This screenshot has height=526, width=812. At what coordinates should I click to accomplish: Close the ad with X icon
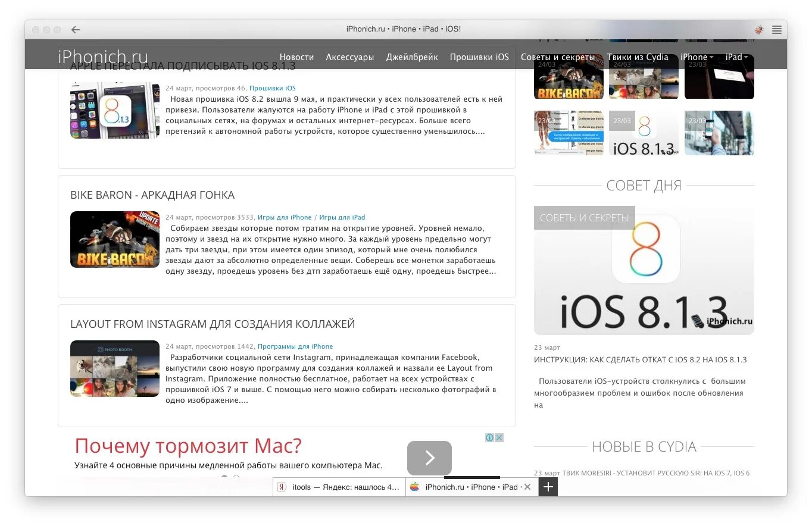499,437
